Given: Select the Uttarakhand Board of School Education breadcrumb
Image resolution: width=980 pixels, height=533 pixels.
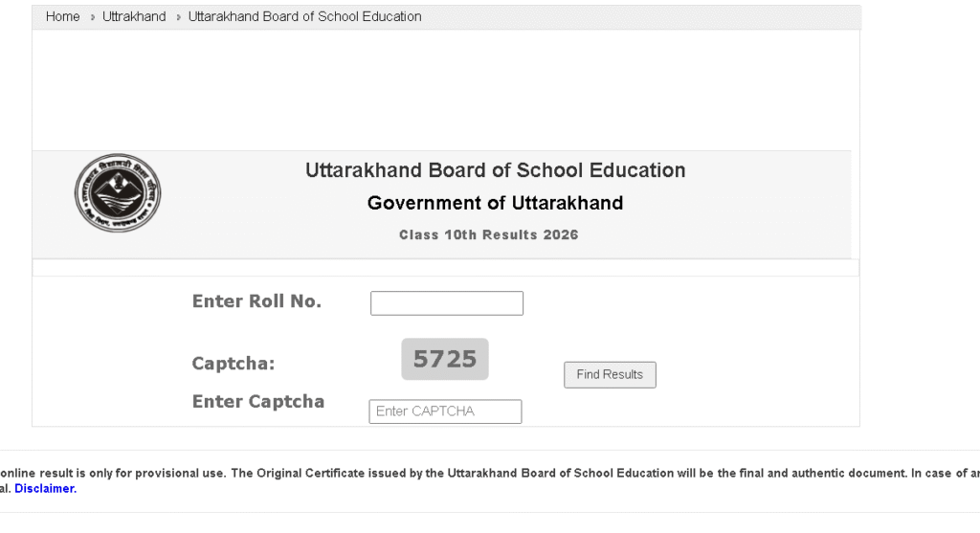Looking at the screenshot, I should [304, 16].
